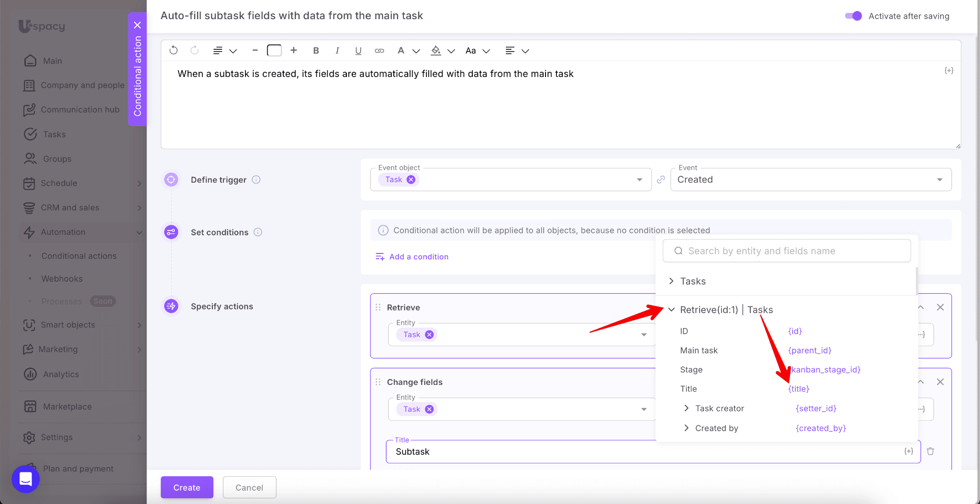Open the chat support bubble
Screen dimensions: 980x504
[26, 479]
